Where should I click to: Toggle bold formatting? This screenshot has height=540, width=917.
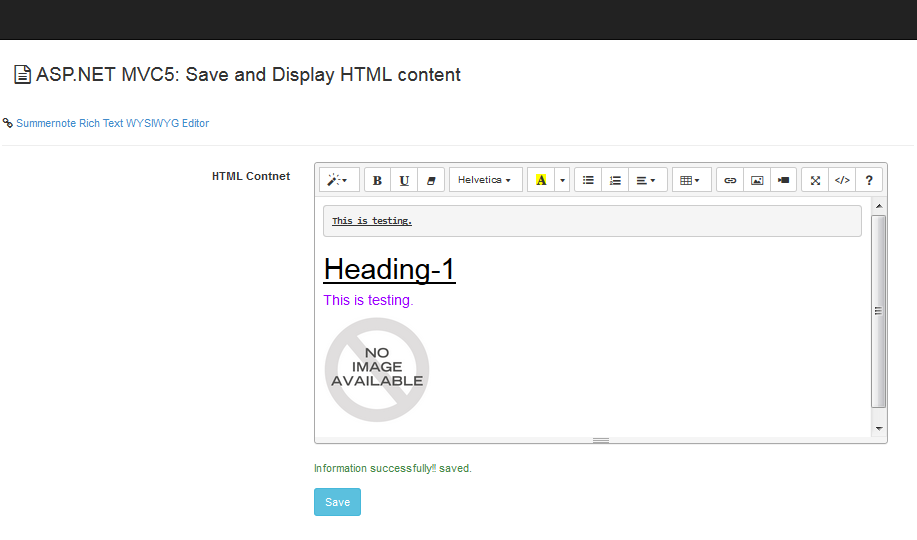(x=377, y=180)
